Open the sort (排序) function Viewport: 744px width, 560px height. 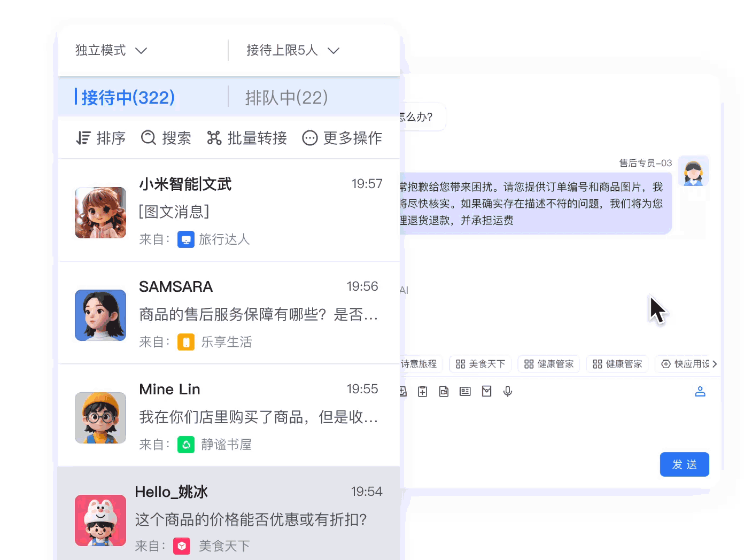pos(100,138)
